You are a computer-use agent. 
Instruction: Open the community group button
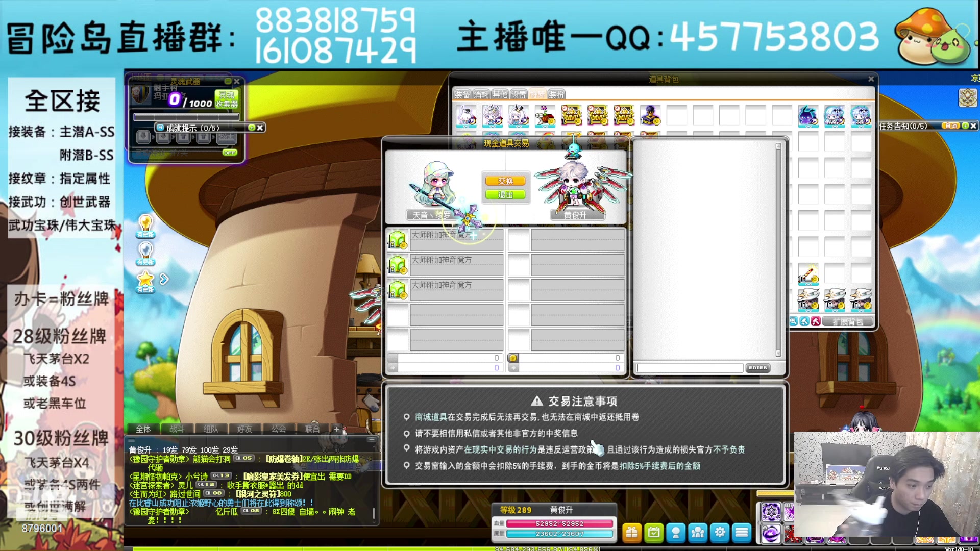698,533
